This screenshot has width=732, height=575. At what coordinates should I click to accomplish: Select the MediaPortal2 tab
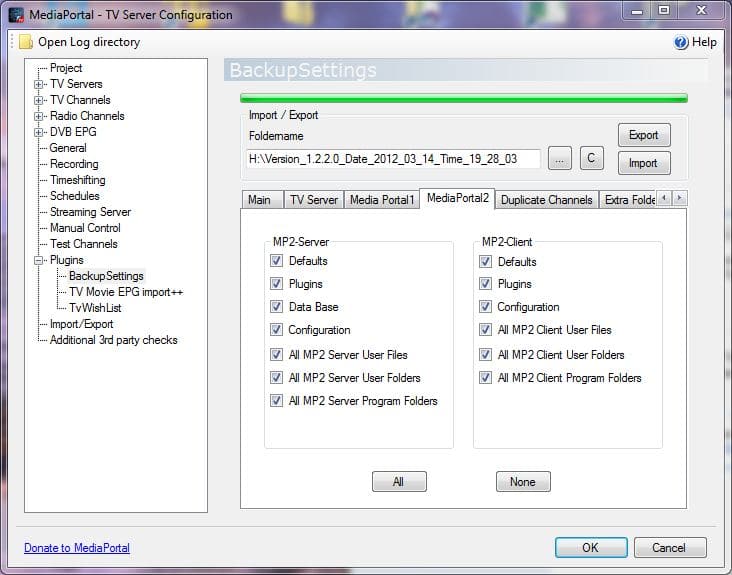pos(458,198)
